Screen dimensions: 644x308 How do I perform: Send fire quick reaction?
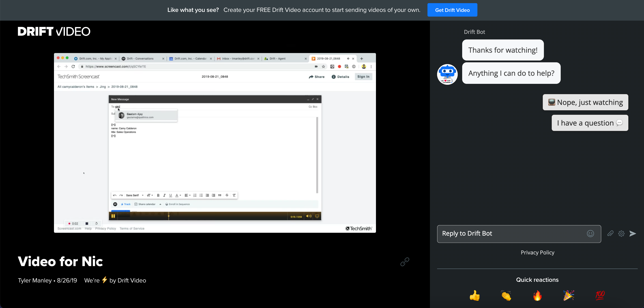point(537,295)
